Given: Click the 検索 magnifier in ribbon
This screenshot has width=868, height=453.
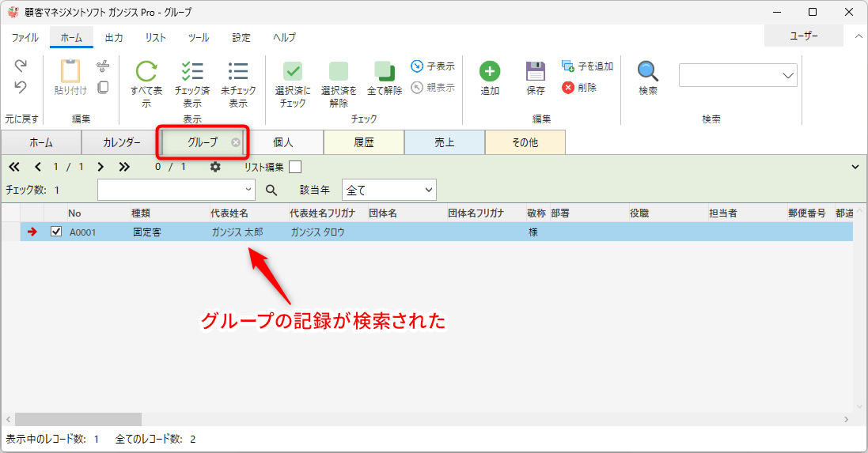Looking at the screenshot, I should tap(648, 72).
